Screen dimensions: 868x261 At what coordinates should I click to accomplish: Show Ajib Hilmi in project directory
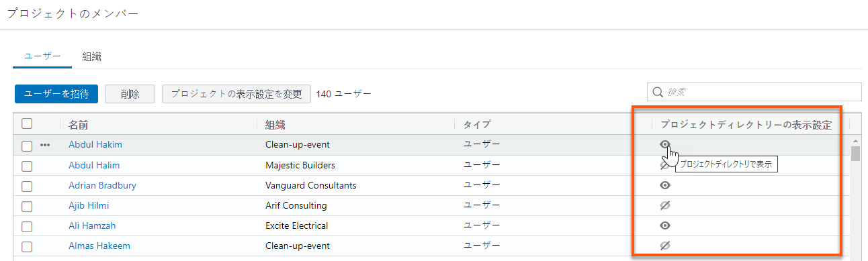[665, 205]
